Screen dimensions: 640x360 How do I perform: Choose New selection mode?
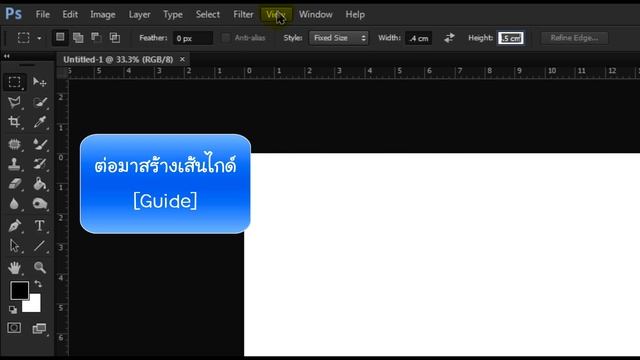60,38
